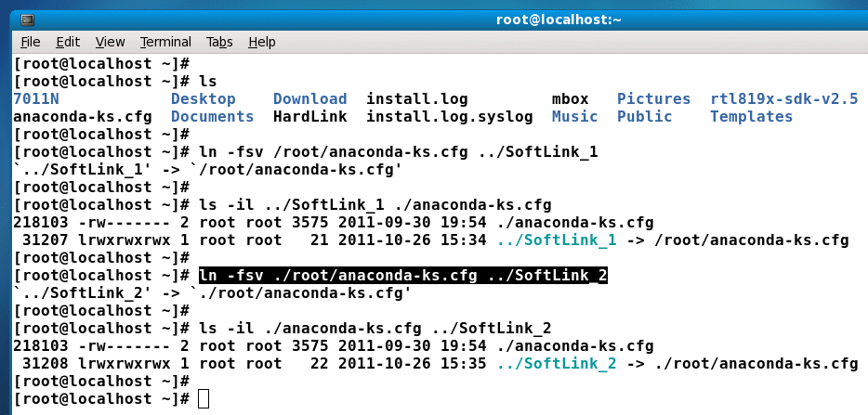Click anaconda-ks.cfg in the ls listing
868x415 pixels.
click(x=83, y=117)
